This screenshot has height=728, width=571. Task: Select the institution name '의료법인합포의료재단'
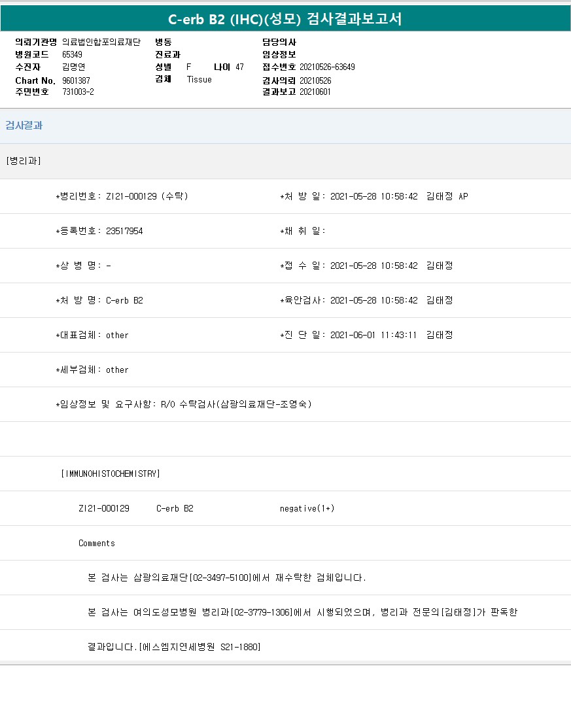101,43
